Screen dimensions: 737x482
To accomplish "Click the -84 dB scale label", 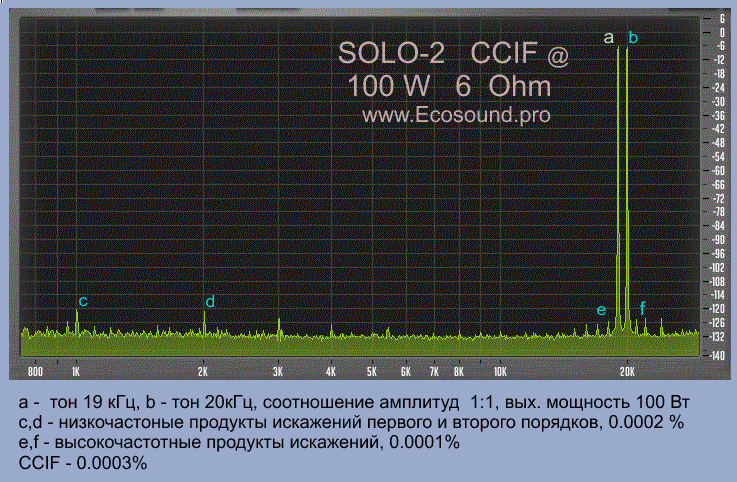I will (719, 226).
